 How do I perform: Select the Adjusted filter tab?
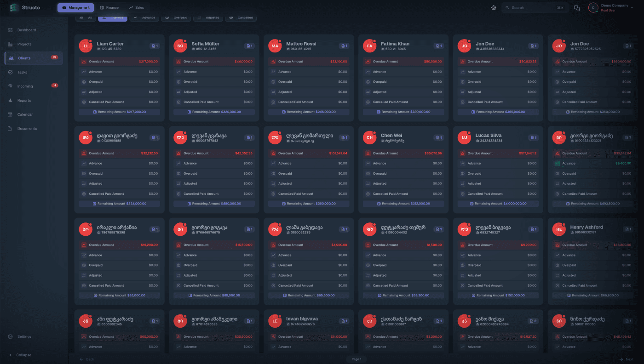pyautogui.click(x=208, y=17)
